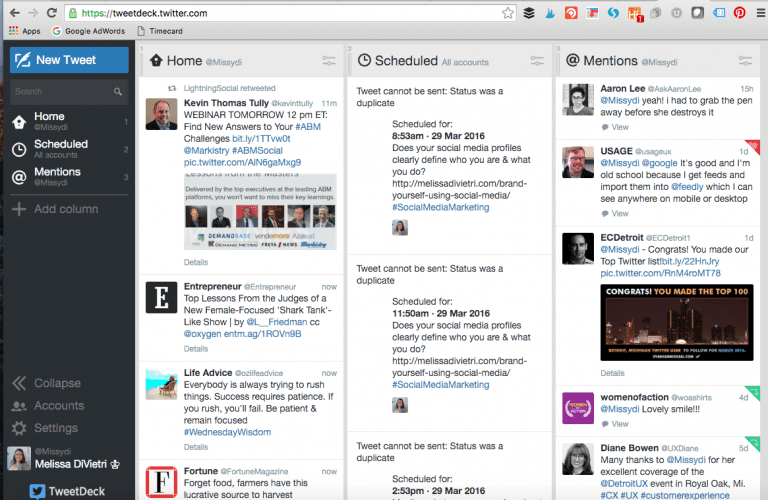Open #SocialMediaMarketing in 8:53am scheduled tweet

(x=440, y=207)
